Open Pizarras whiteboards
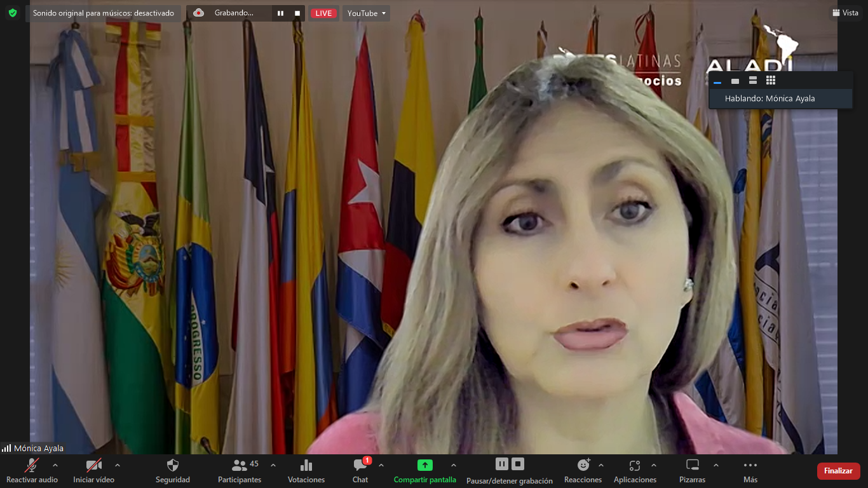Image resolution: width=868 pixels, height=488 pixels. (x=693, y=471)
